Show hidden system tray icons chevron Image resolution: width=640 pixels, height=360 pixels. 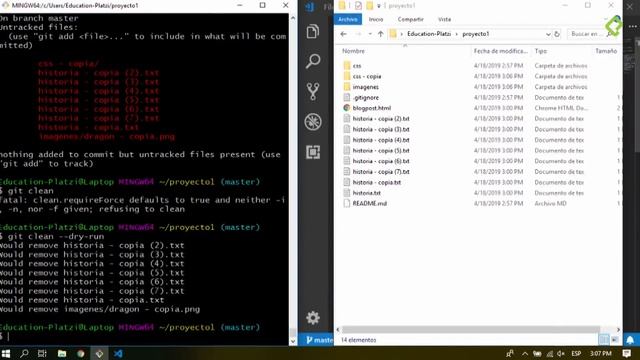coord(525,353)
